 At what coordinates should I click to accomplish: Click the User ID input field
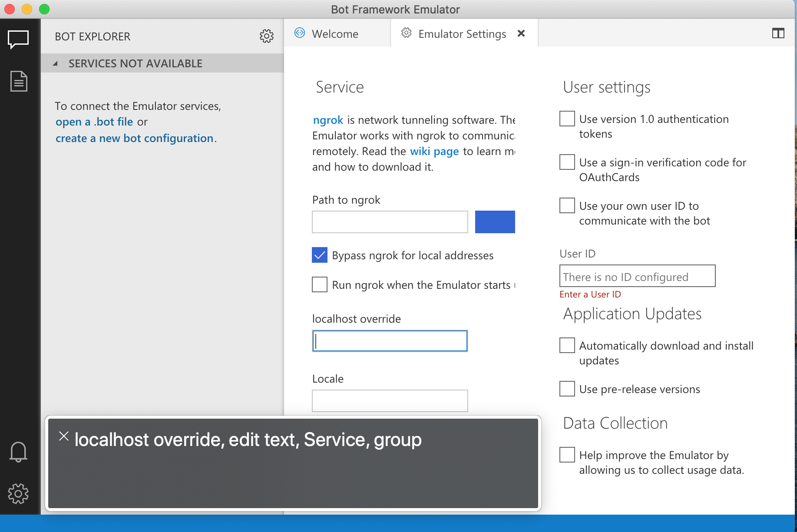638,276
